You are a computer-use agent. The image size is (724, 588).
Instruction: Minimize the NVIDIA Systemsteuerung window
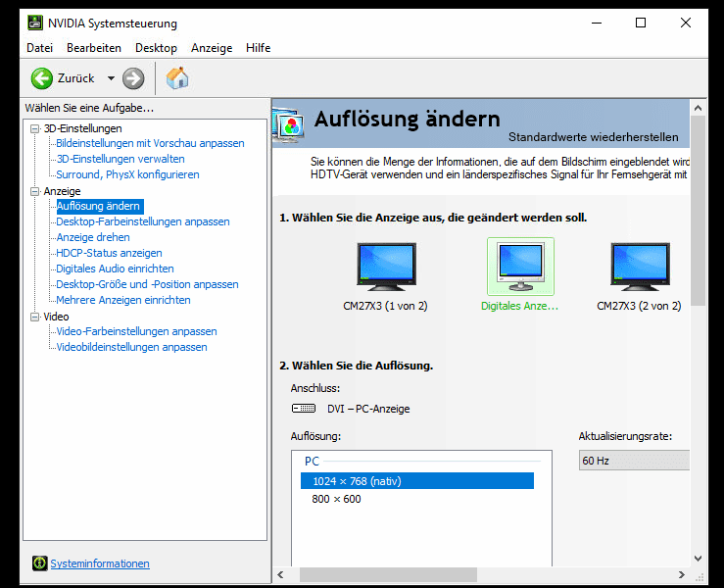(597, 23)
